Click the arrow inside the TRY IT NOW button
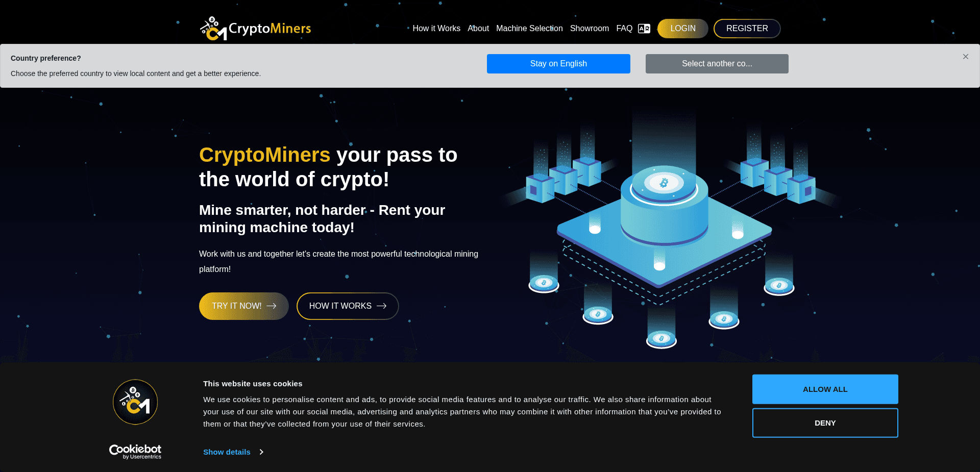The height and width of the screenshot is (472, 980). (x=273, y=306)
